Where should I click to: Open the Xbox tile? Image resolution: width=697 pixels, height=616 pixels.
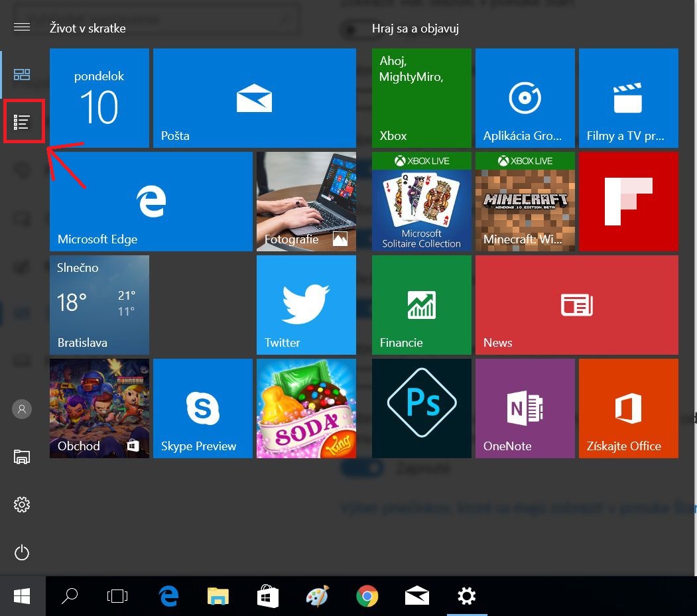421,97
